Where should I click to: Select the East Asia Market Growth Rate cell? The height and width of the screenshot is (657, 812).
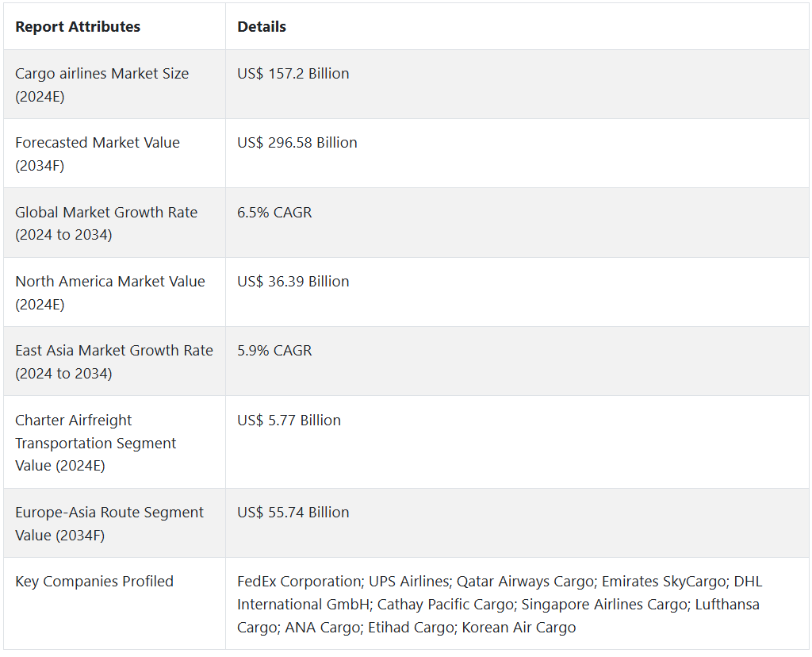click(x=114, y=361)
